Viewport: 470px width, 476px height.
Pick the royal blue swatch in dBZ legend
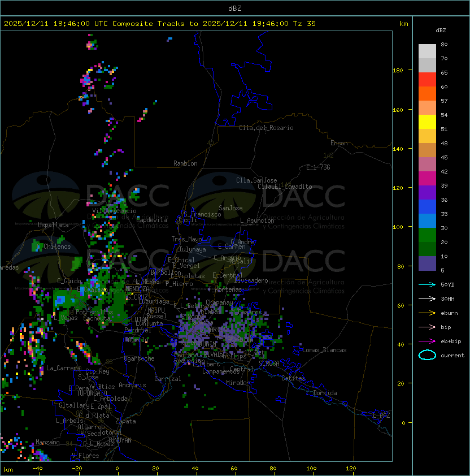(x=427, y=207)
